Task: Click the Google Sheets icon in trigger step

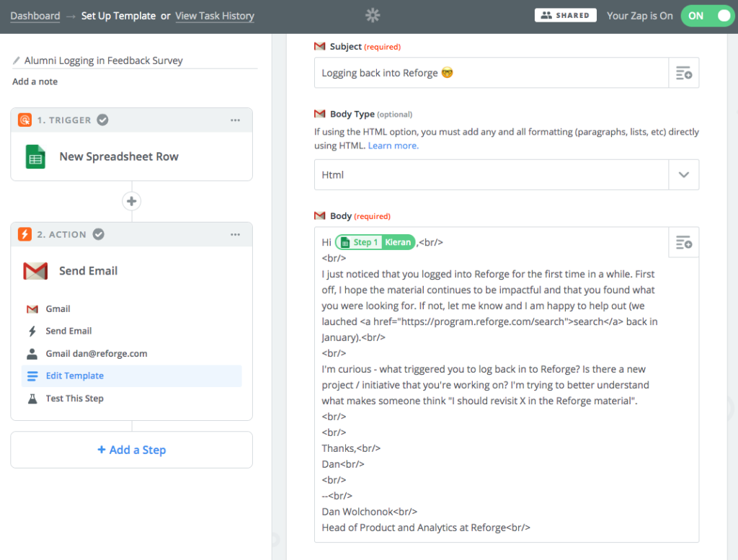Action: click(35, 156)
